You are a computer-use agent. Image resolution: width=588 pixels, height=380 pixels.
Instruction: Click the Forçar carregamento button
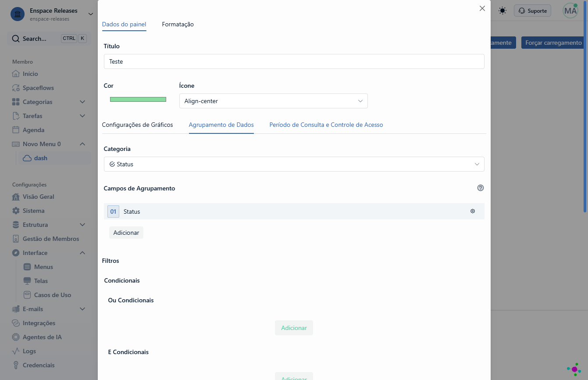pyautogui.click(x=553, y=43)
